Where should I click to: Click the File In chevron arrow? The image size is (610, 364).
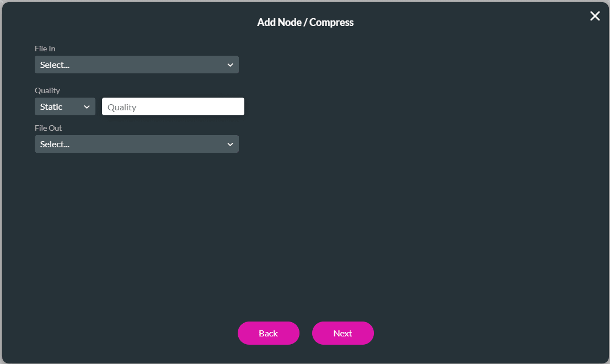click(230, 65)
